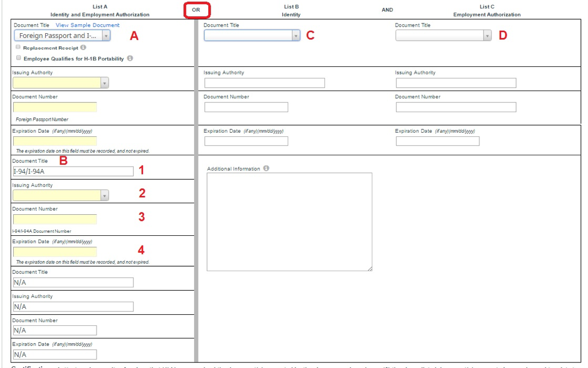Viewport: 588px width, 368px height.
Task: Click List B Expiration Date field
Action: point(246,141)
